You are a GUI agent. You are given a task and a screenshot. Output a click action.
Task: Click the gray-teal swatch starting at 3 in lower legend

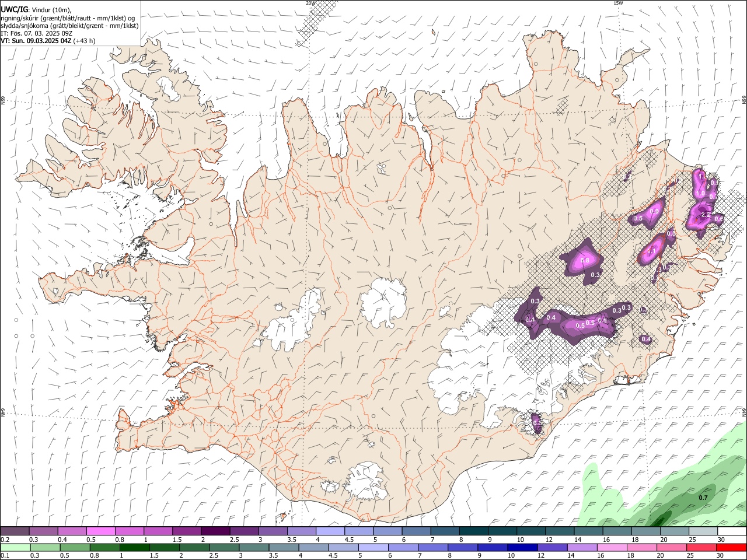point(254,548)
